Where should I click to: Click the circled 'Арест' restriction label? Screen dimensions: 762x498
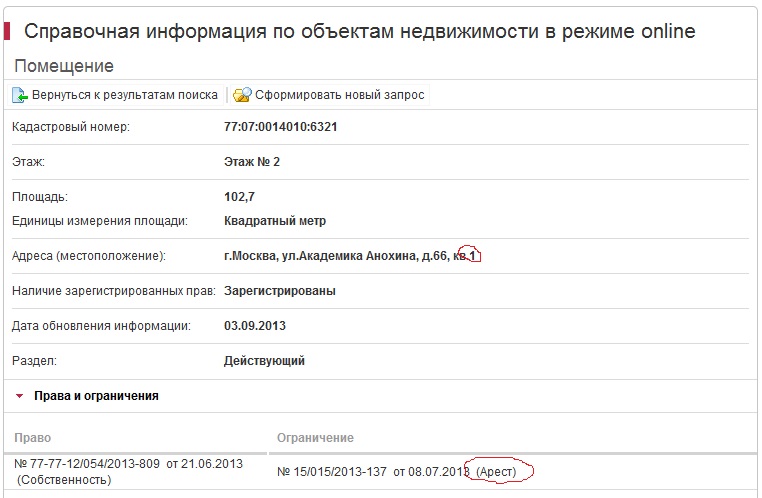click(x=497, y=471)
